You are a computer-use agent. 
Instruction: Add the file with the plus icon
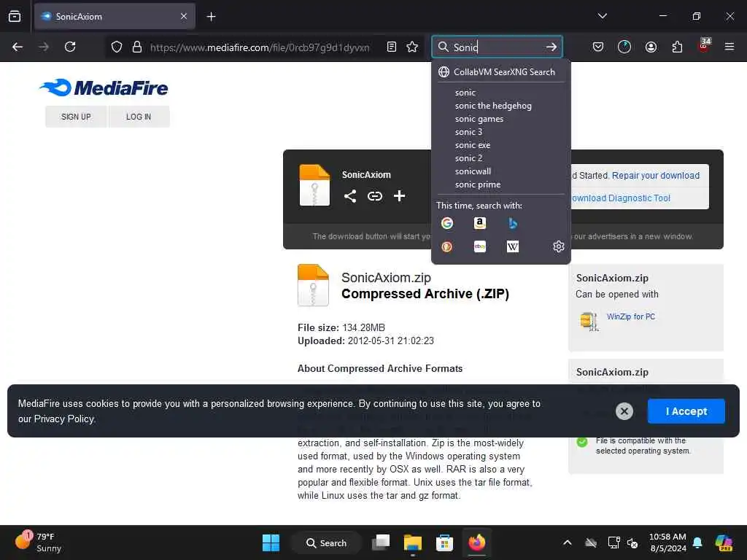[x=399, y=195]
